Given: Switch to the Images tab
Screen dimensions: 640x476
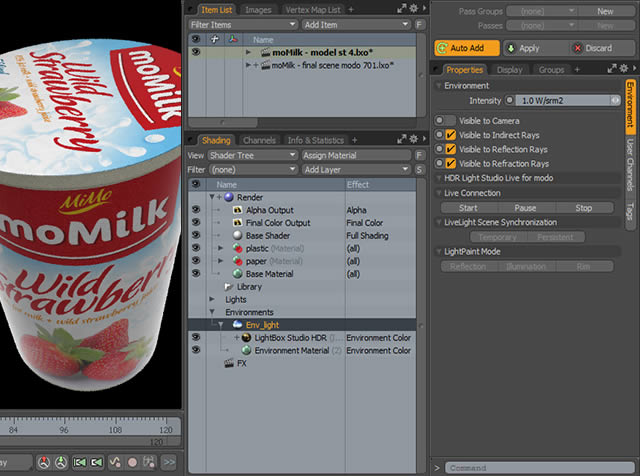Looking at the screenshot, I should tap(258, 10).
